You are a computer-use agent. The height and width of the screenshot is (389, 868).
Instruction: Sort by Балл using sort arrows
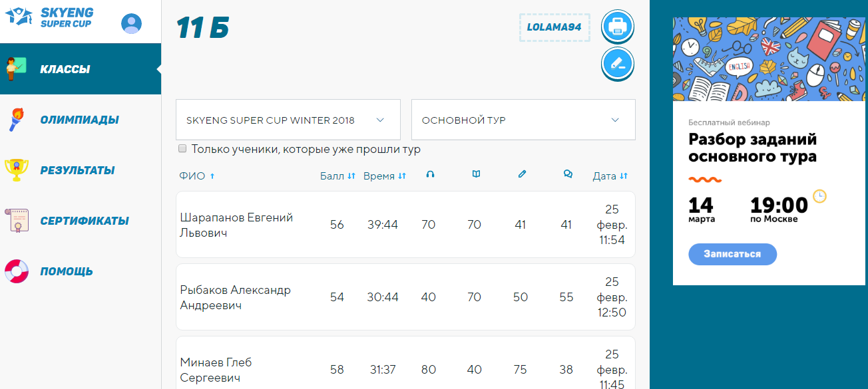pos(351,176)
